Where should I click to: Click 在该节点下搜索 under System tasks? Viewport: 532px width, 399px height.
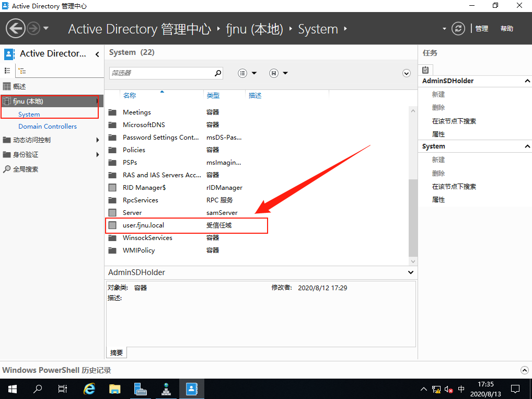(x=454, y=186)
